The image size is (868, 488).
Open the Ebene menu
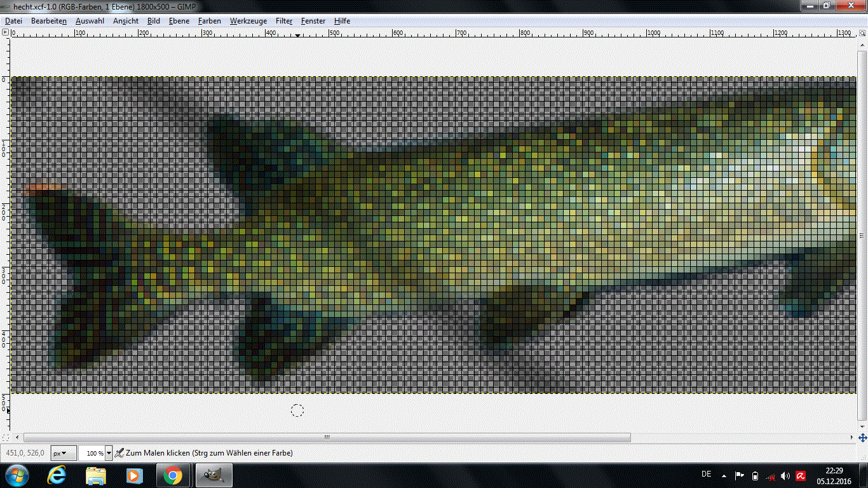pos(179,21)
